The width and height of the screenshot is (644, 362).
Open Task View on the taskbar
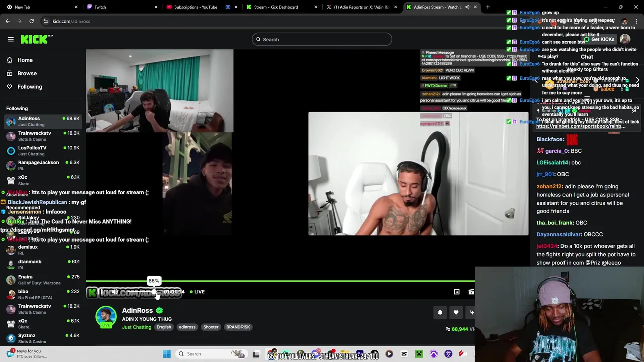(x=256, y=354)
